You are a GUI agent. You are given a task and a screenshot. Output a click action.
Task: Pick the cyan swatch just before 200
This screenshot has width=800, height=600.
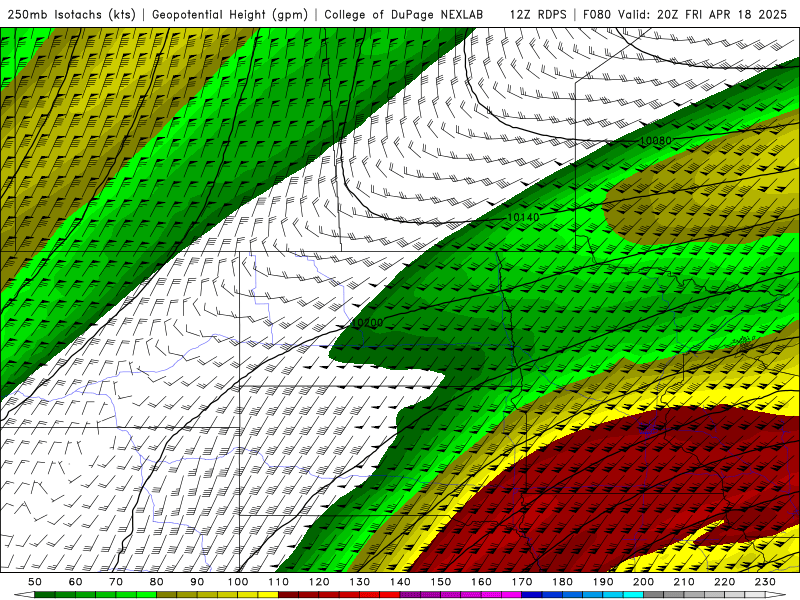pos(634,595)
